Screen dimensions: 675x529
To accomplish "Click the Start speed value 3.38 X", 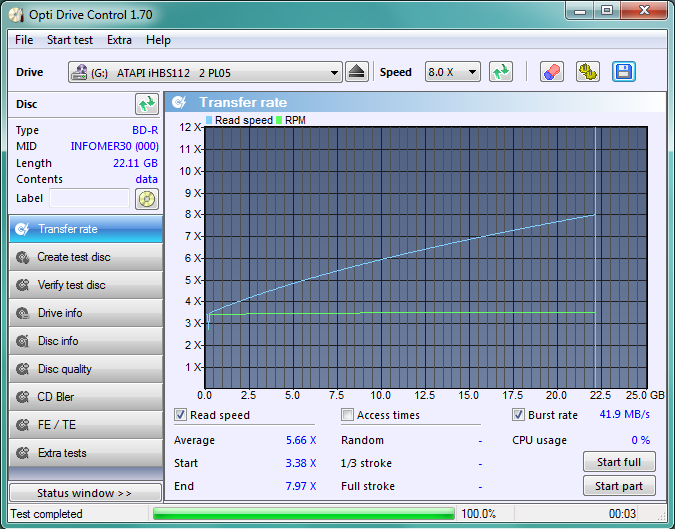I will (301, 463).
